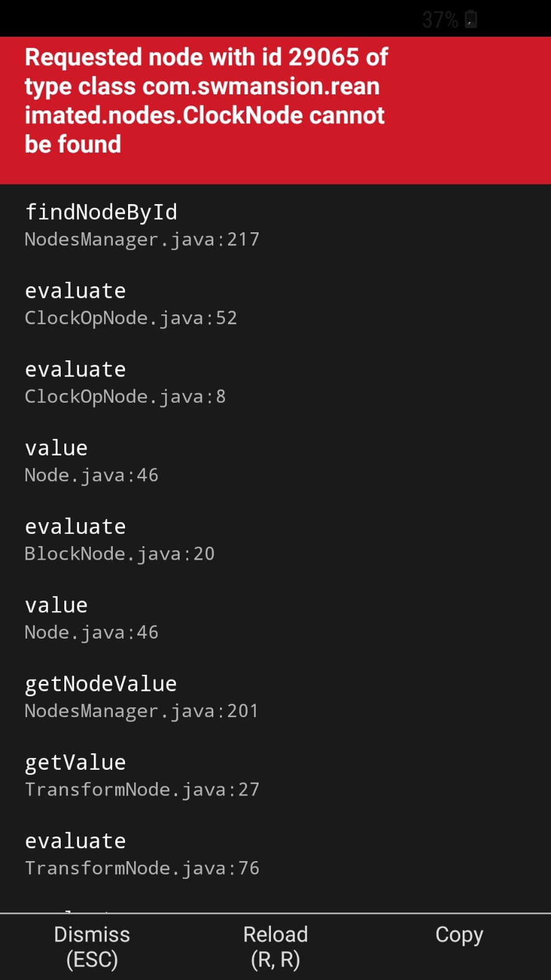Select the evaluate frame at ClockOpNode.java:52

point(75,290)
